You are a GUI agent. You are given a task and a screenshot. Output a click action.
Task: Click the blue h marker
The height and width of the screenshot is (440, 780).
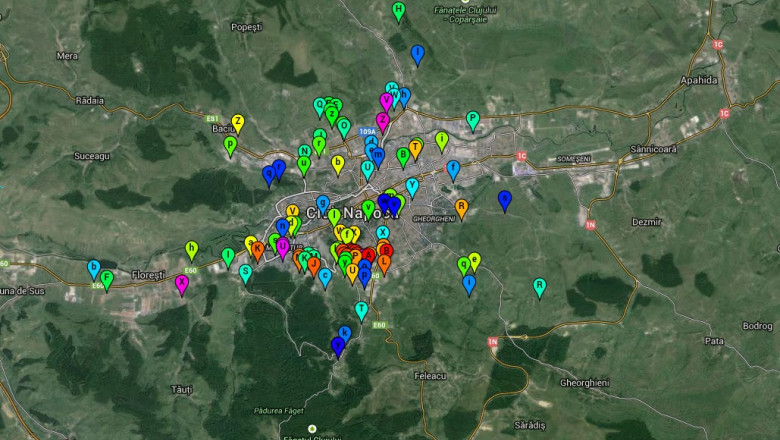(404, 96)
